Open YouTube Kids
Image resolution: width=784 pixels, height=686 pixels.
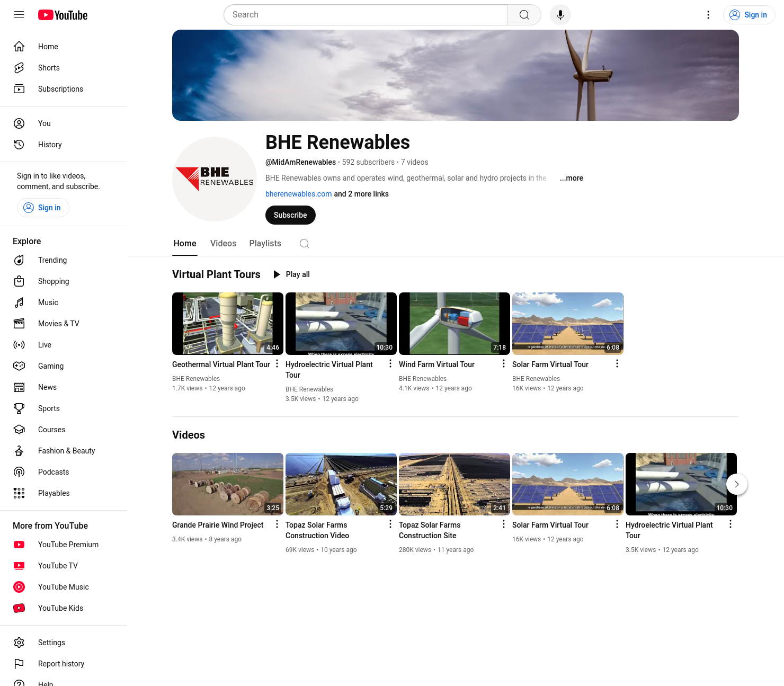(x=64, y=608)
